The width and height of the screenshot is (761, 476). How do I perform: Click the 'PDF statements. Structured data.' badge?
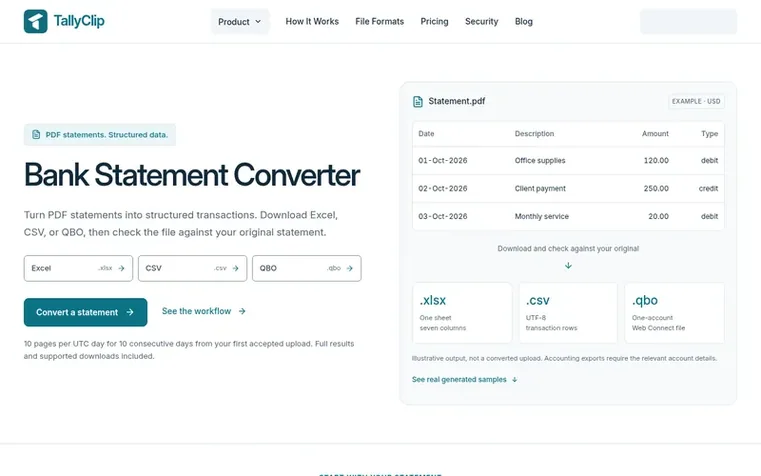point(100,134)
